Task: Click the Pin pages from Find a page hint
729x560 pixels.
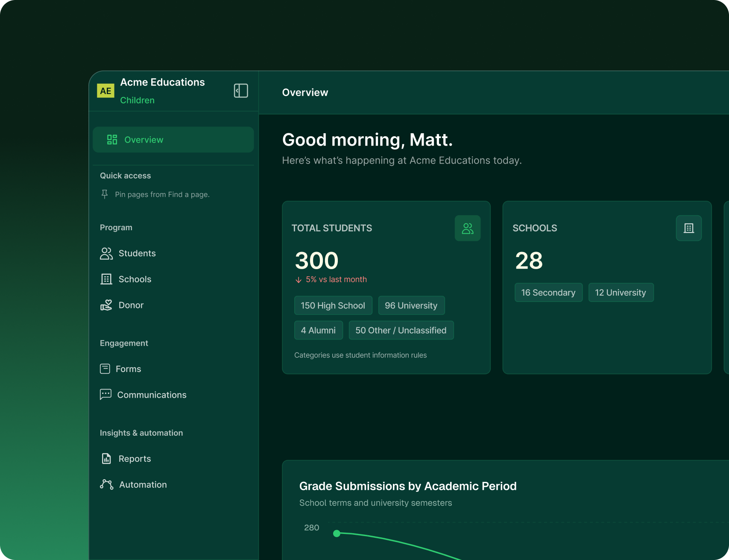Action: pos(162,194)
